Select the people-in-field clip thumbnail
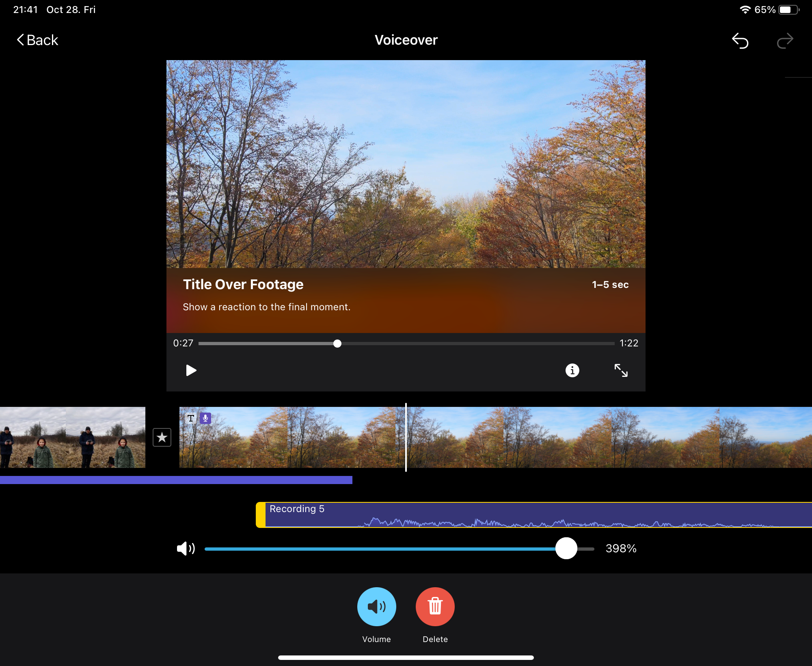This screenshot has height=666, width=812. pos(73,437)
